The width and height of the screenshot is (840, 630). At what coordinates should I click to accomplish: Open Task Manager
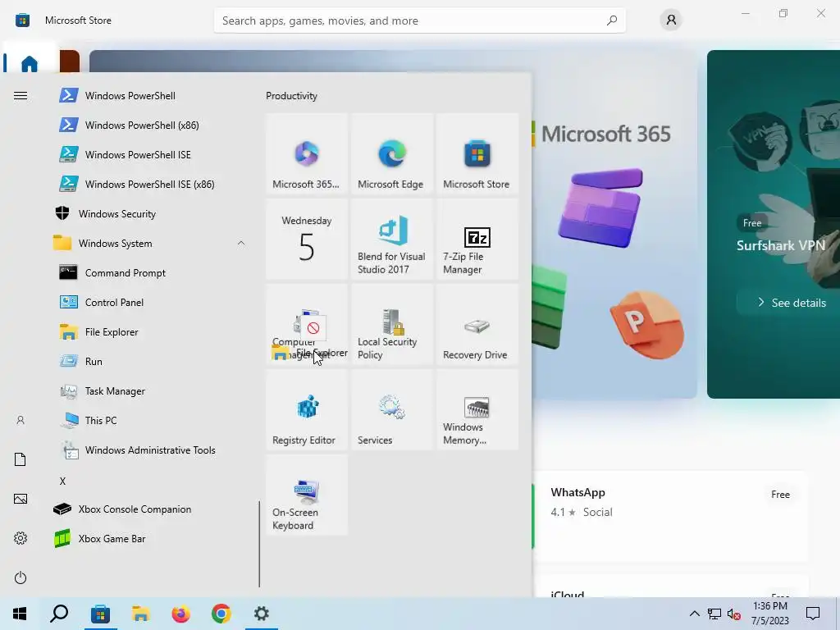point(150,391)
